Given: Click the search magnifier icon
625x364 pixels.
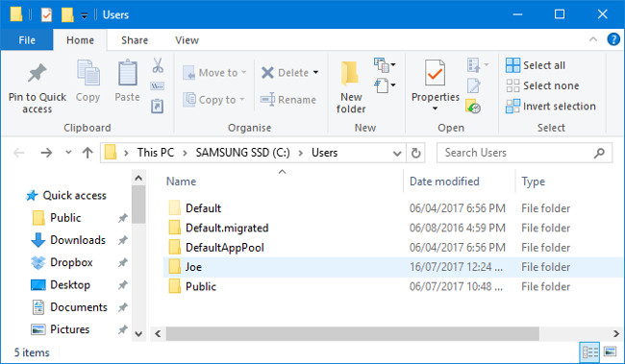Looking at the screenshot, I should coord(599,153).
